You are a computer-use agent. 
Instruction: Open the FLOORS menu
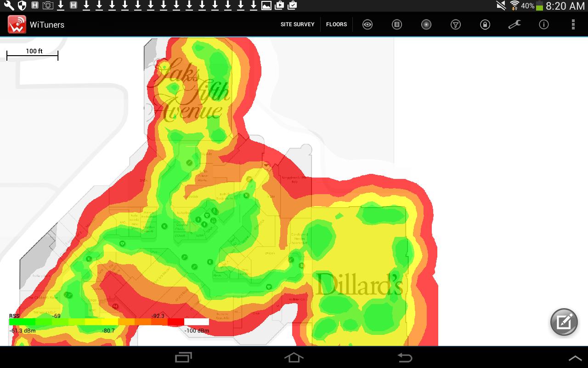coord(337,24)
